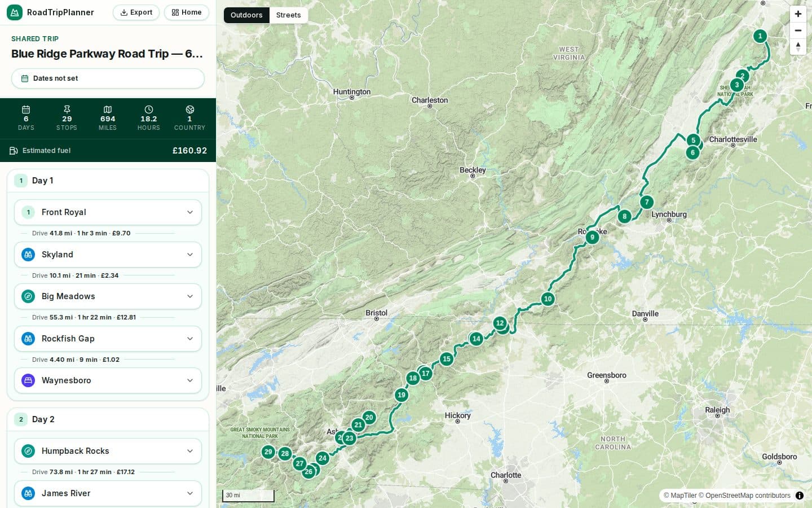Click the Big Meadows compass icon
This screenshot has width=812, height=508.
28,296
